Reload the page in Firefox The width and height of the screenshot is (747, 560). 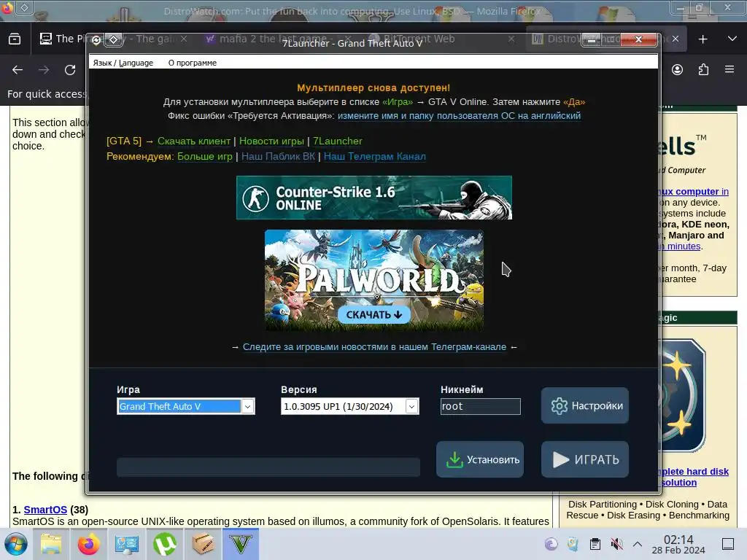tap(70, 70)
